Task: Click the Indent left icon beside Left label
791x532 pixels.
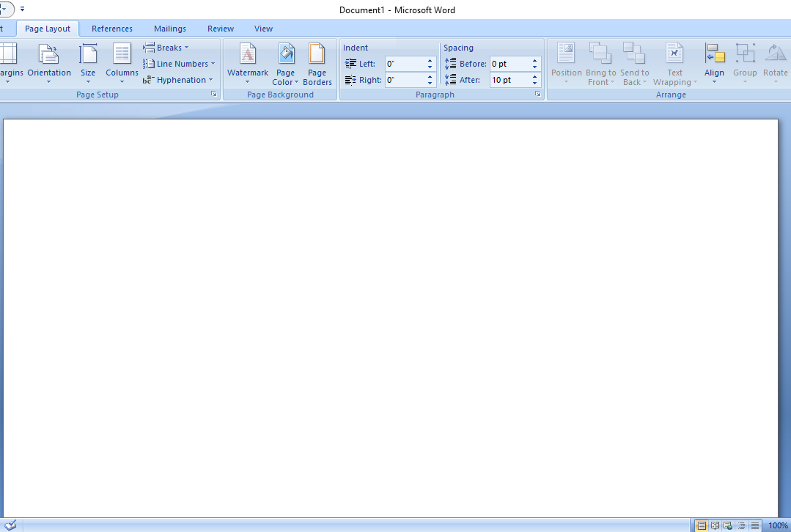Action: click(x=350, y=64)
